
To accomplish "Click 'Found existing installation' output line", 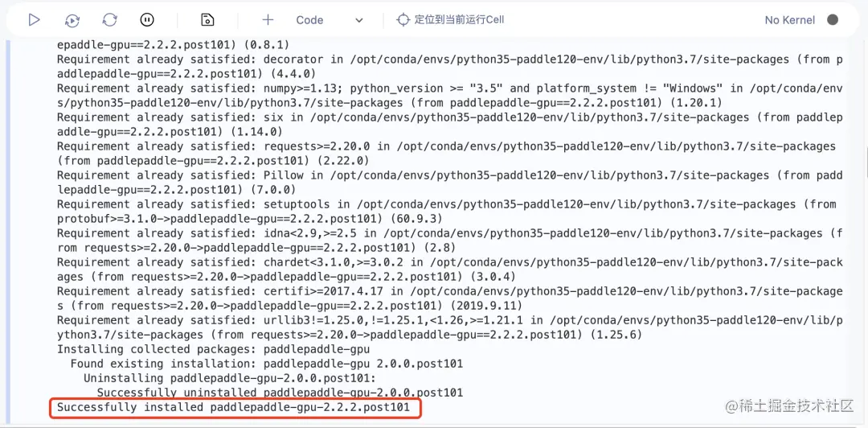I will click(x=266, y=364).
